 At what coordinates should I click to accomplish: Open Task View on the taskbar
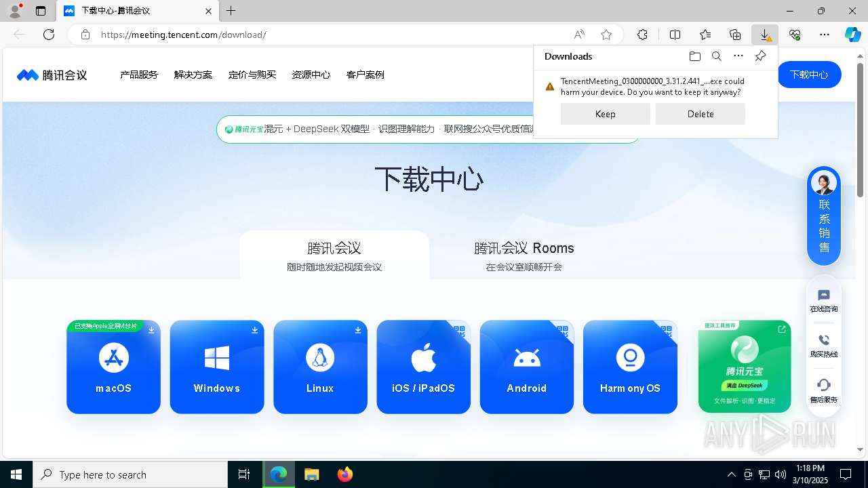point(244,474)
